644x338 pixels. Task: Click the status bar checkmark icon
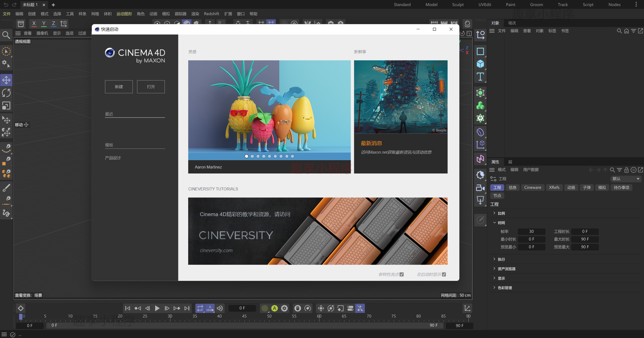13,335
